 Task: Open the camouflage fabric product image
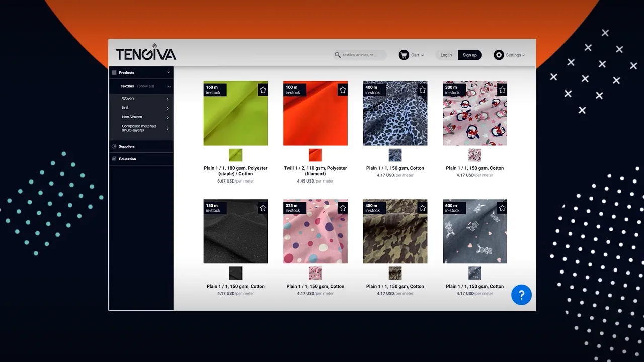tap(395, 231)
